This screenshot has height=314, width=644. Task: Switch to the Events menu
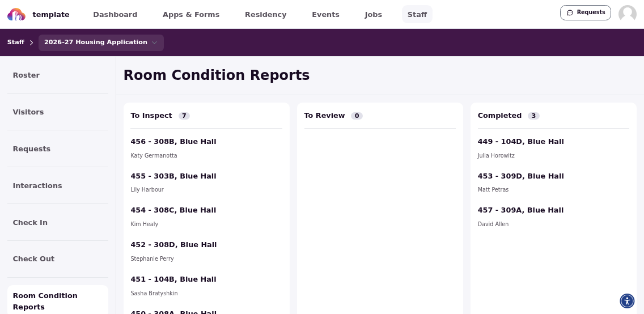326,14
